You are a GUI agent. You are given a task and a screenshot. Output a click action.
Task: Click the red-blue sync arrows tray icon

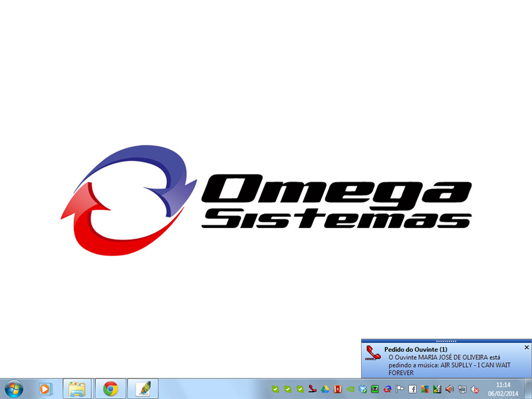click(388, 389)
